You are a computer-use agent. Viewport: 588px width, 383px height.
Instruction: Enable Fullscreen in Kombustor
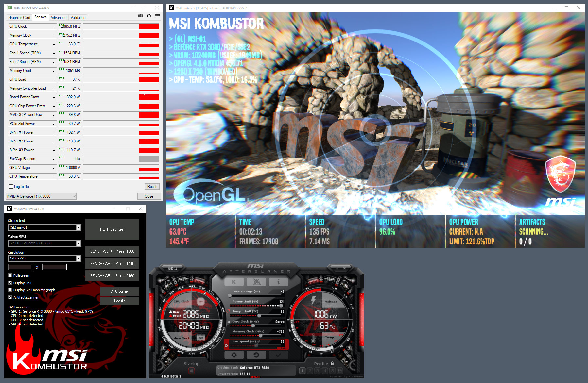tap(10, 275)
